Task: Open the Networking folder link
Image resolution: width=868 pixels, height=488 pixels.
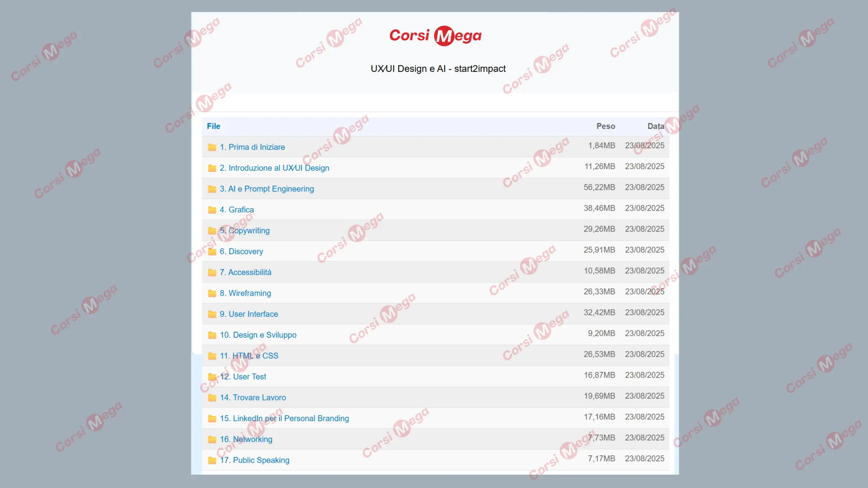Action: [x=246, y=439]
